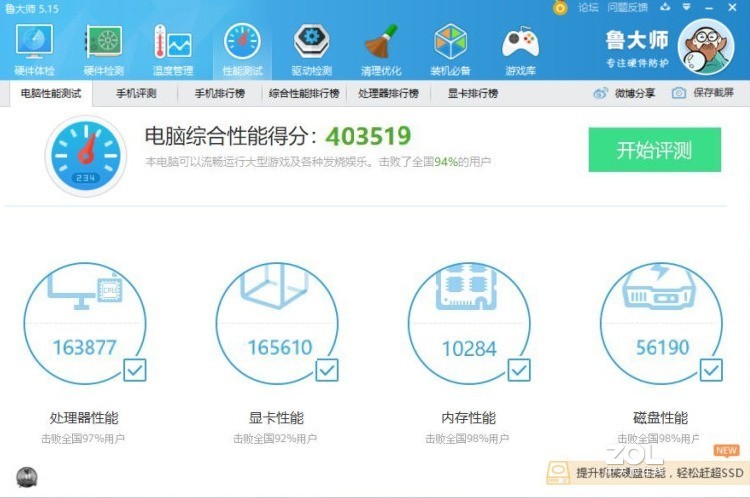
Task: Click the speedometer gauge icon
Action: pos(86,155)
